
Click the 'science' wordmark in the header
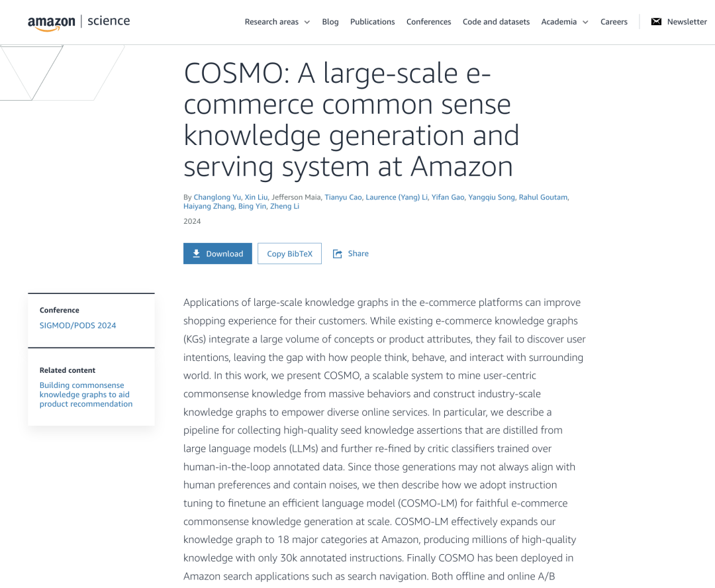(x=108, y=21)
